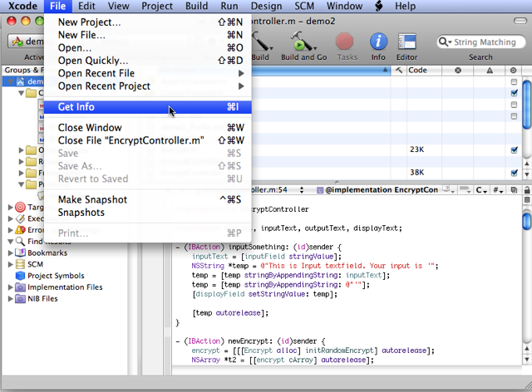Click the Build hammer icon
Image resolution: width=532 pixels, height=392 pixels.
261,42
